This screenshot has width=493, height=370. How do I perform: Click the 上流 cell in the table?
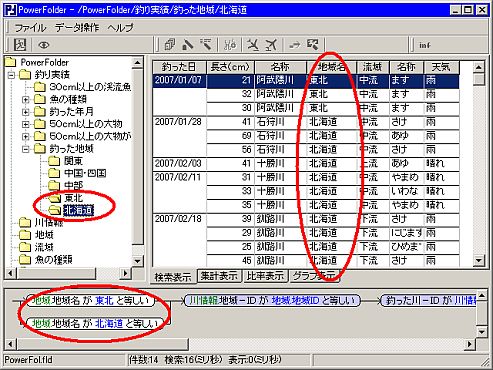(373, 164)
